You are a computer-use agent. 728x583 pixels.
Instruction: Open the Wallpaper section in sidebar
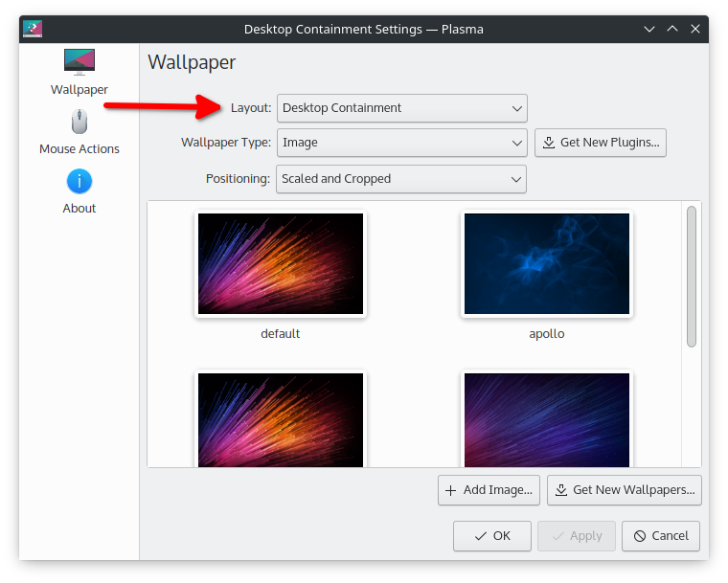tap(79, 72)
